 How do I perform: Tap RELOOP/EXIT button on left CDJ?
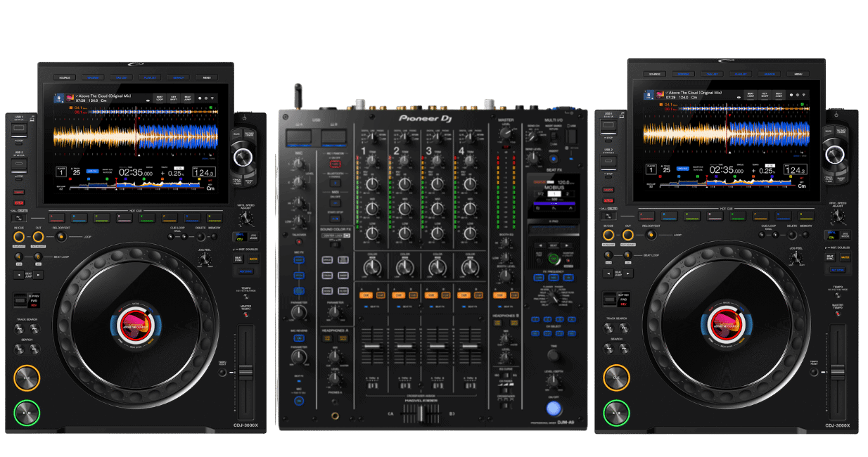(x=61, y=237)
